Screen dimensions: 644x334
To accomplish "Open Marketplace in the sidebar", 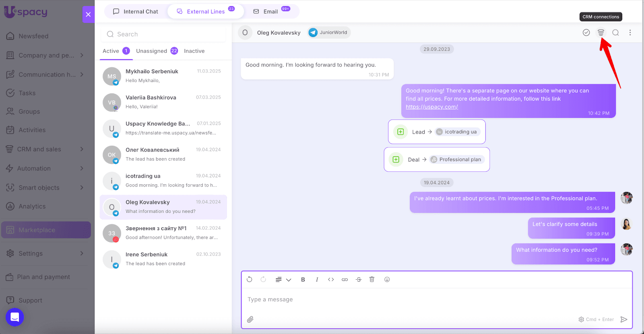I will 46,230.
